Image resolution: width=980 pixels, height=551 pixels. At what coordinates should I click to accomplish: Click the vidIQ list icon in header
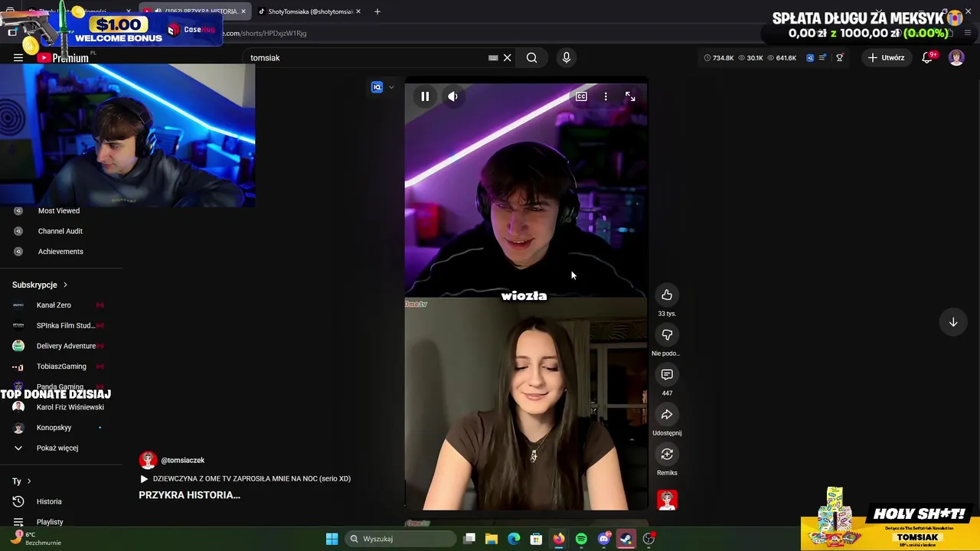pyautogui.click(x=823, y=57)
